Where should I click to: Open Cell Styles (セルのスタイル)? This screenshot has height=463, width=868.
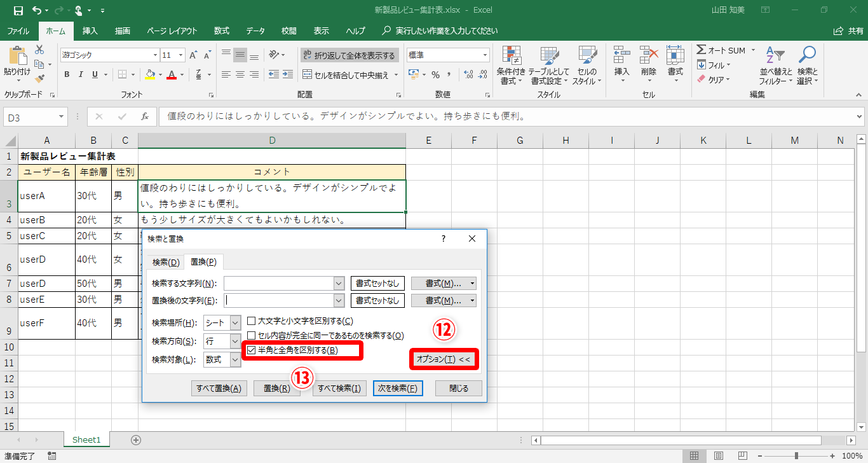point(587,66)
